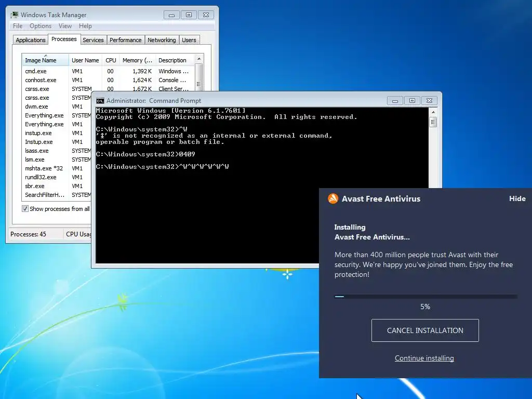Toggle Show processes from all users checkbox
The height and width of the screenshot is (399, 532).
click(25, 209)
